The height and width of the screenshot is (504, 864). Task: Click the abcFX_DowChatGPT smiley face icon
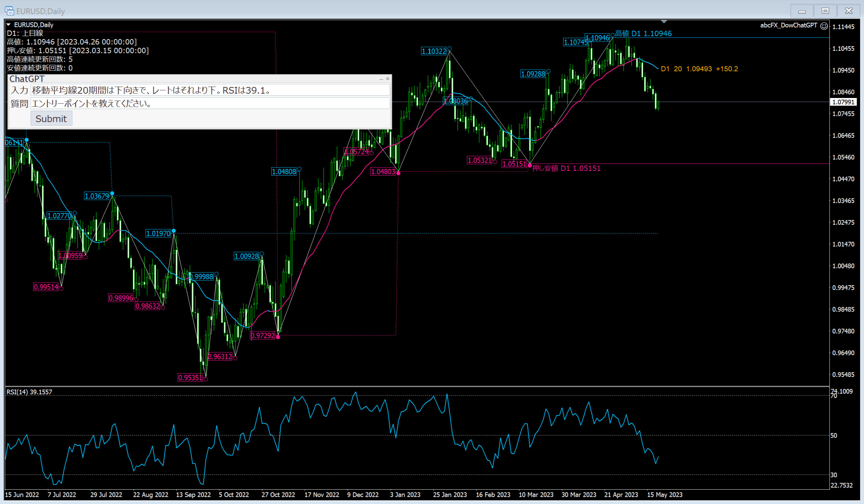point(824,26)
